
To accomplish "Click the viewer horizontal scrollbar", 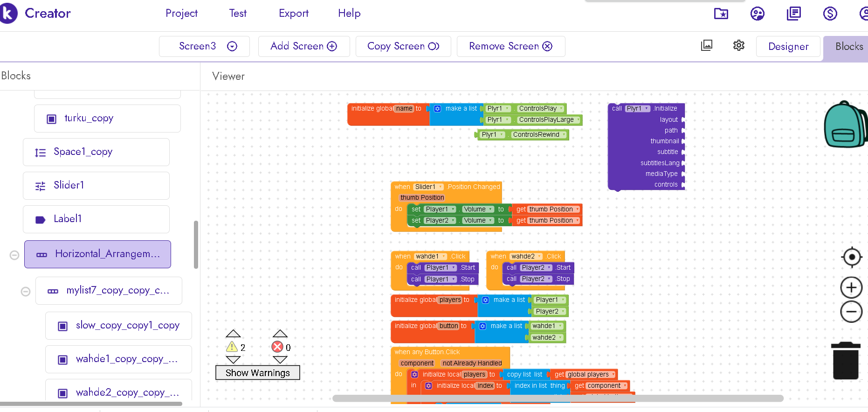I will [x=558, y=398].
